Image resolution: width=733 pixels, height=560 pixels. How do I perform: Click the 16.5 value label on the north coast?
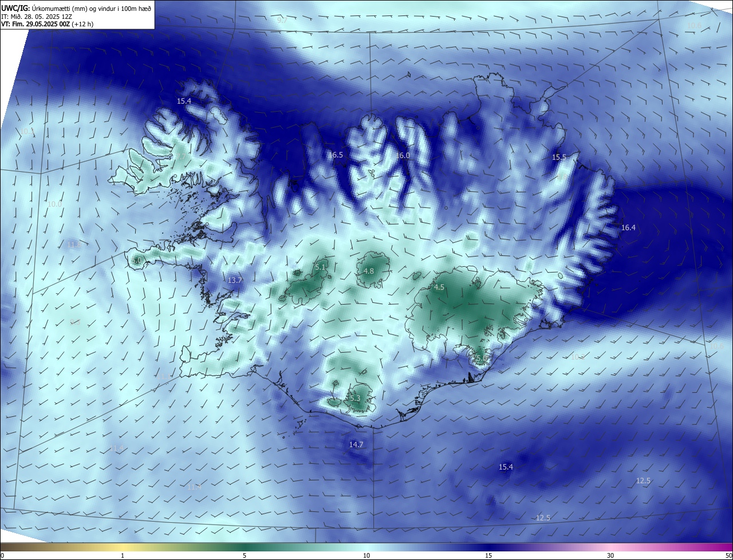[x=336, y=155]
